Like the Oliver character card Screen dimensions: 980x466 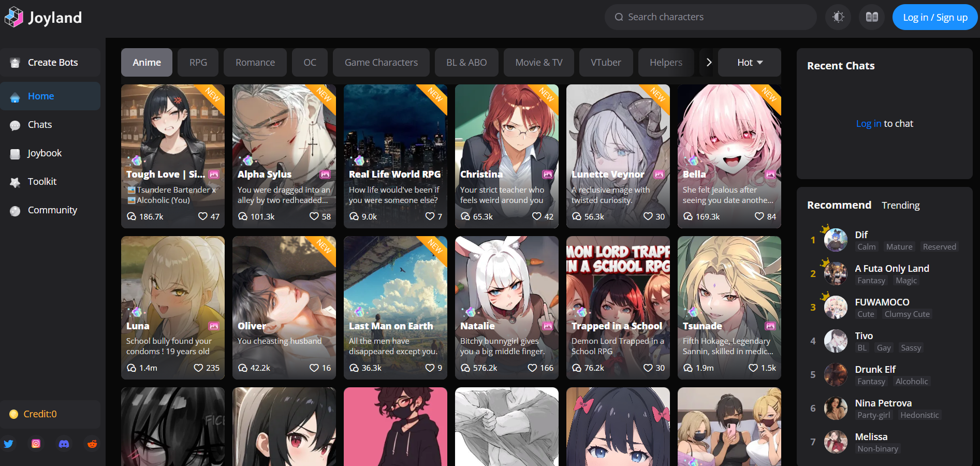pos(314,368)
